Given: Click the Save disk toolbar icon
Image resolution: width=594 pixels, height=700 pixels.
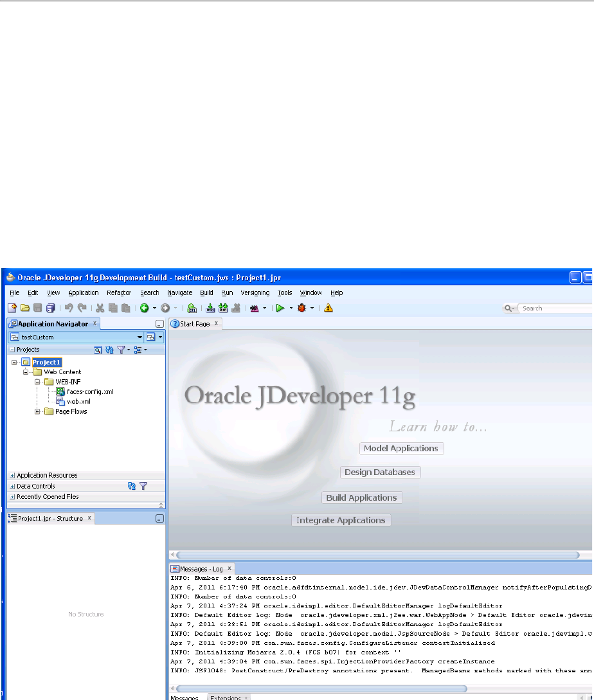Looking at the screenshot, I should click(x=37, y=308).
